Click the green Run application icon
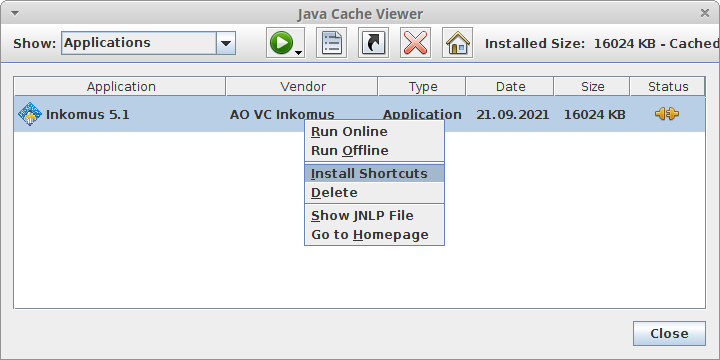720x360 pixels. point(281,43)
